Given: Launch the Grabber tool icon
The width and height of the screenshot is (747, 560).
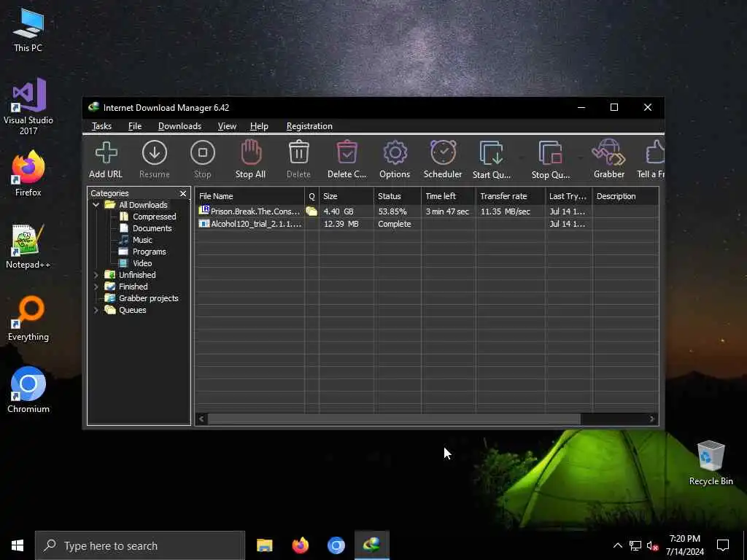Looking at the screenshot, I should pos(608,152).
